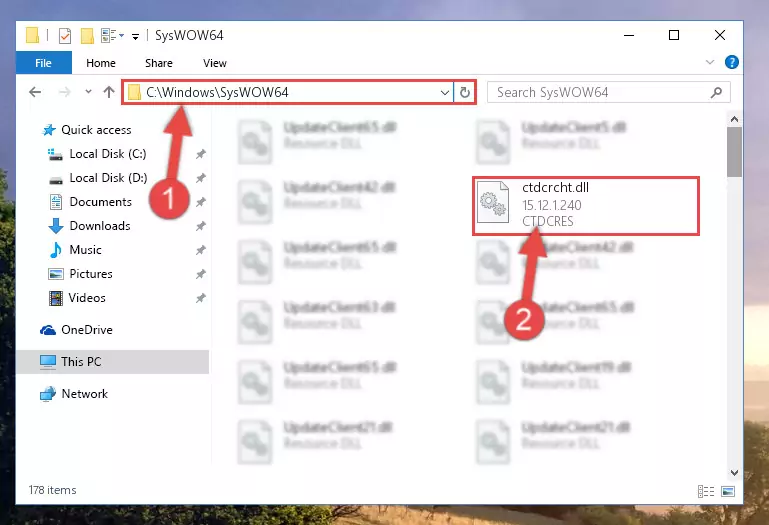Screen dimensions: 769x525
Task: Click the Search SysWOW64 field
Action: pos(609,92)
